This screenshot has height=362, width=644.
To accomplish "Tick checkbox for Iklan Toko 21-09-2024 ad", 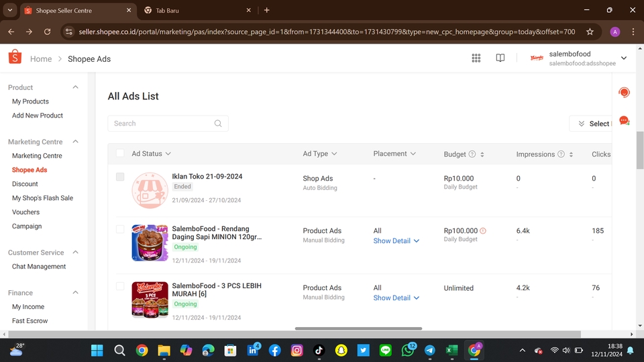I will 120,177.
